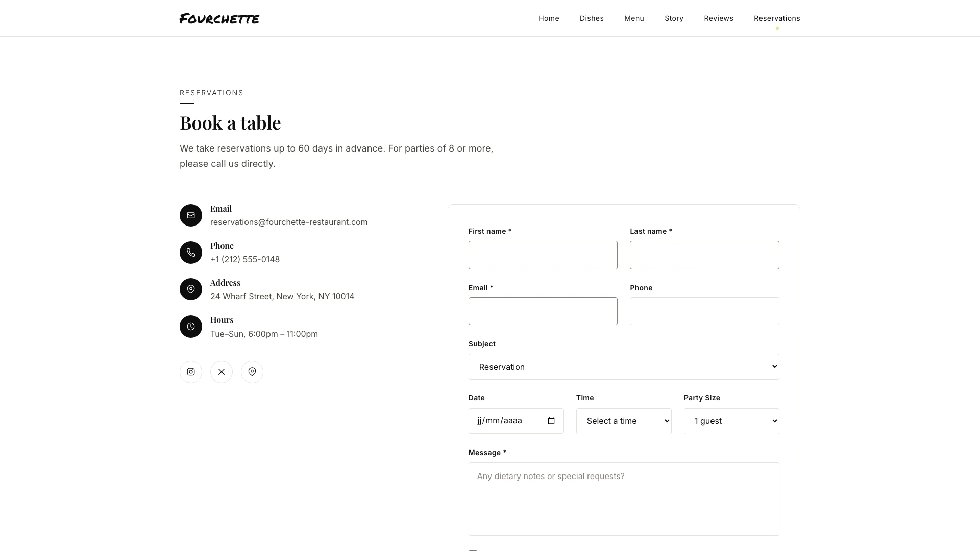Open the Reviews nav link
This screenshot has height=551, width=980.
719,18
